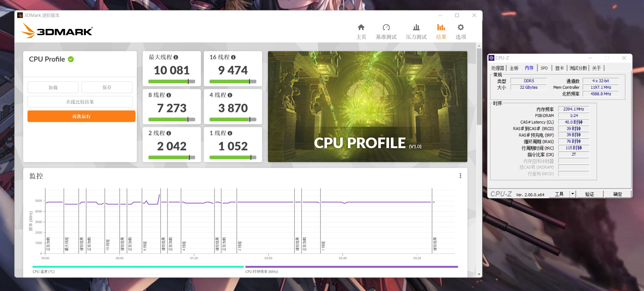644x291 pixels.
Task: Switch to CPU-Z SPD tab
Action: (544, 68)
